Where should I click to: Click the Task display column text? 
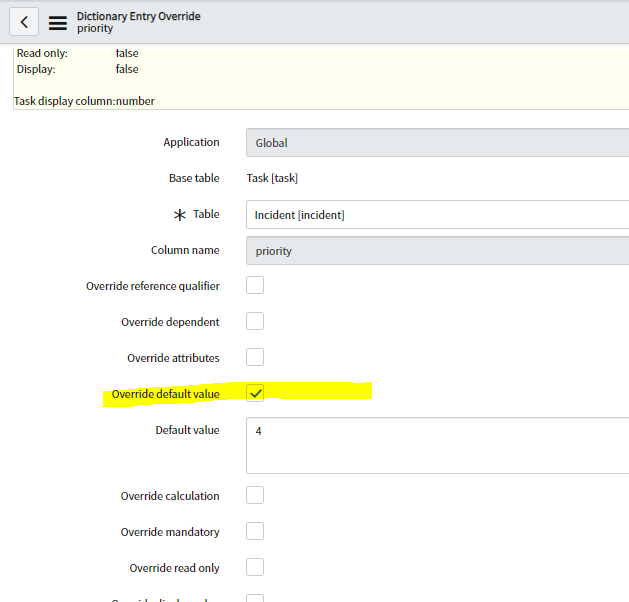tap(84, 101)
